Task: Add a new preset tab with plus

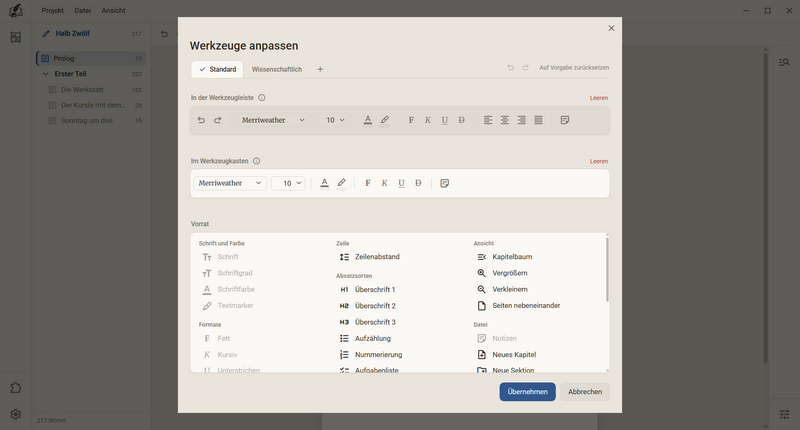Action: (x=320, y=69)
